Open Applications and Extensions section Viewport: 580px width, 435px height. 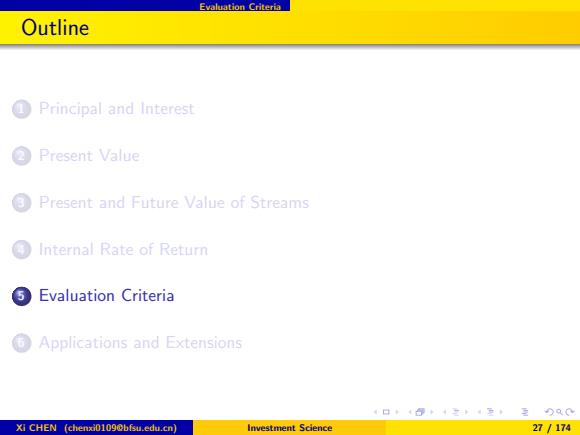pyautogui.click(x=140, y=343)
